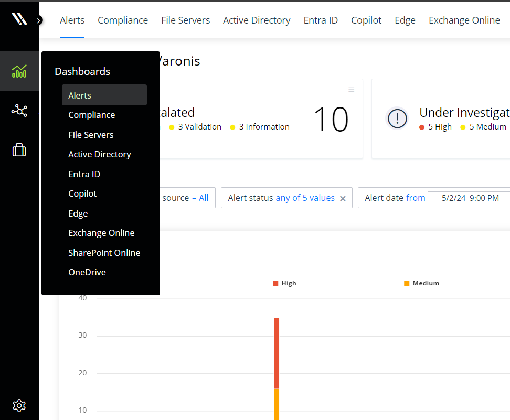Click the Varonis logo icon
Screen dimensions: 510x420
click(x=19, y=19)
